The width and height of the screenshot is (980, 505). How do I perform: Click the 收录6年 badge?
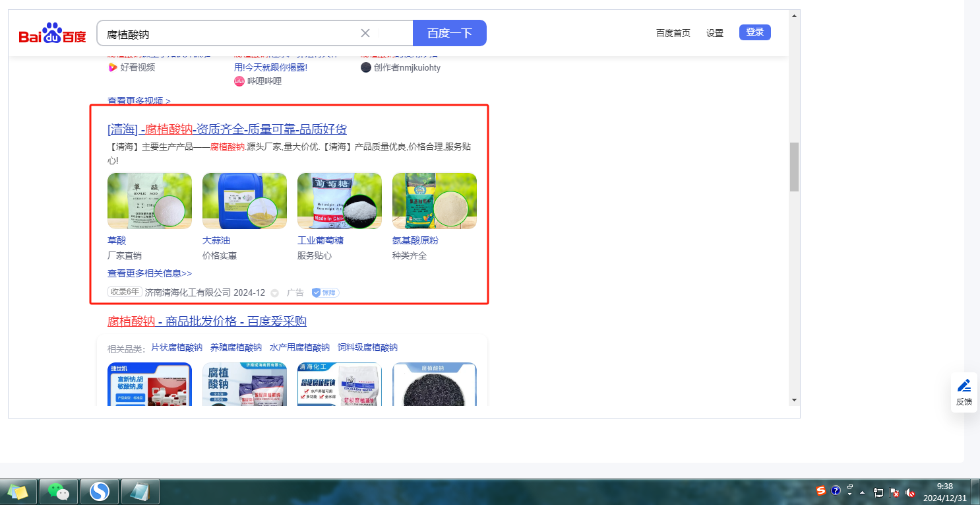[x=125, y=292]
